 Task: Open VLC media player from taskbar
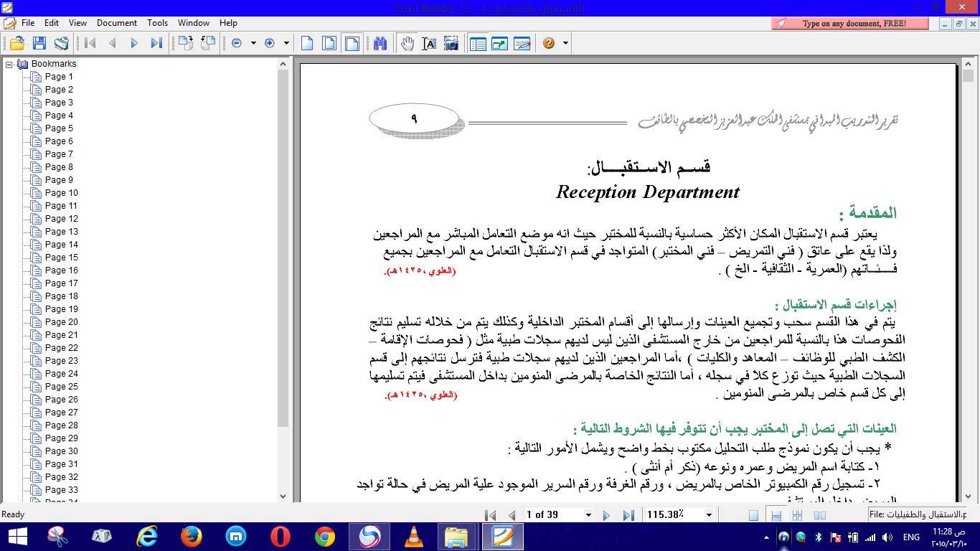coord(414,537)
